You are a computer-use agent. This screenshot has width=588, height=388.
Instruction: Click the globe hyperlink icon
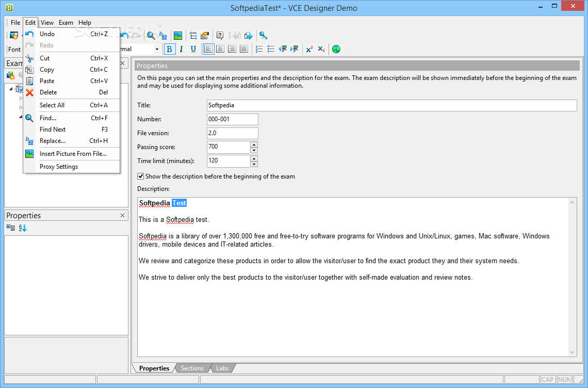tap(336, 49)
